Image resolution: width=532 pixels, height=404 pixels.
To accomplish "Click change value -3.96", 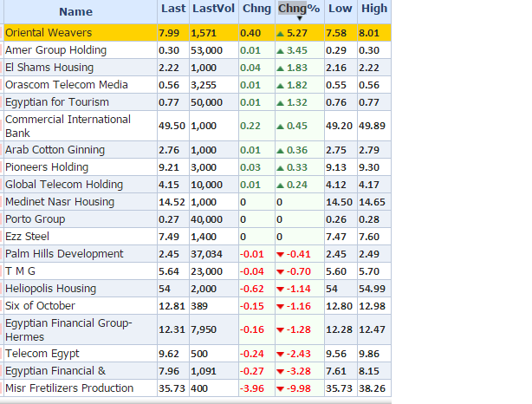I will (252, 388).
